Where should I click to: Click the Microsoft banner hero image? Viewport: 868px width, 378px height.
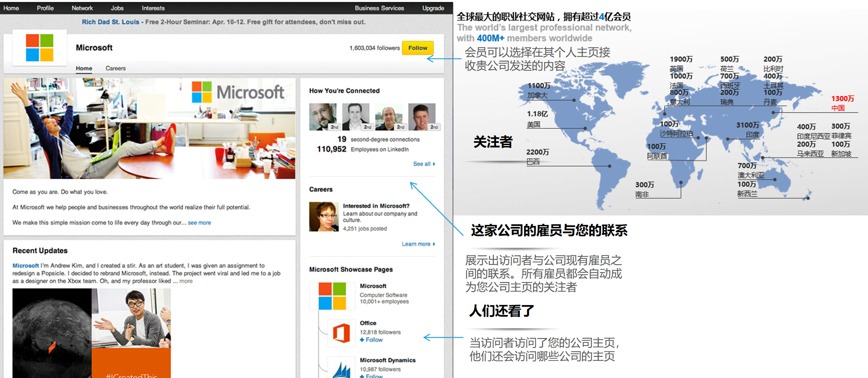pos(149,129)
